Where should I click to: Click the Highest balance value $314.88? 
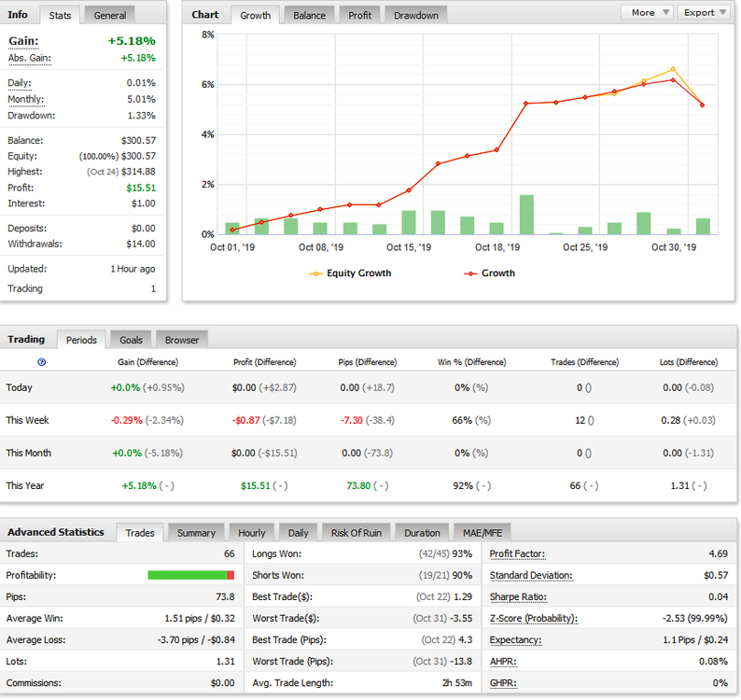(x=138, y=172)
